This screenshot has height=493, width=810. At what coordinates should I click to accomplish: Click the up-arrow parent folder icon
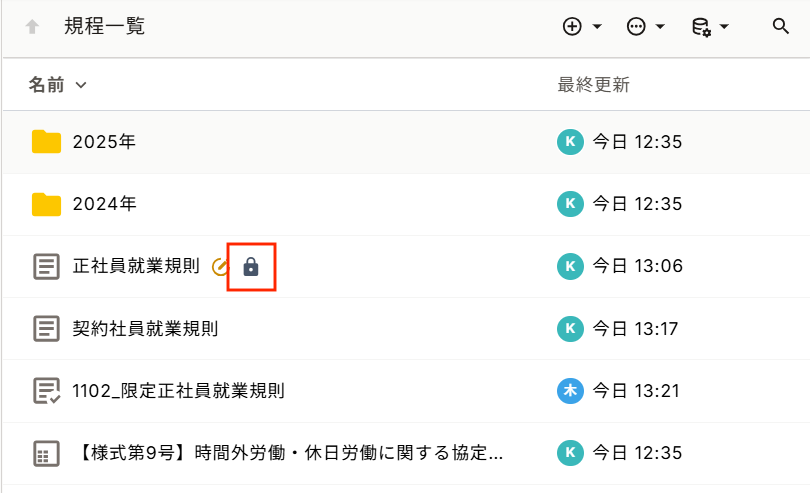[x=32, y=27]
